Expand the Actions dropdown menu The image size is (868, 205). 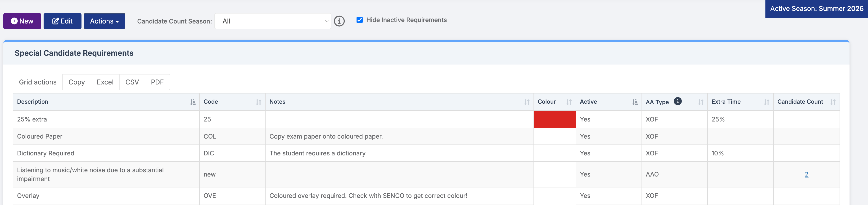[104, 21]
